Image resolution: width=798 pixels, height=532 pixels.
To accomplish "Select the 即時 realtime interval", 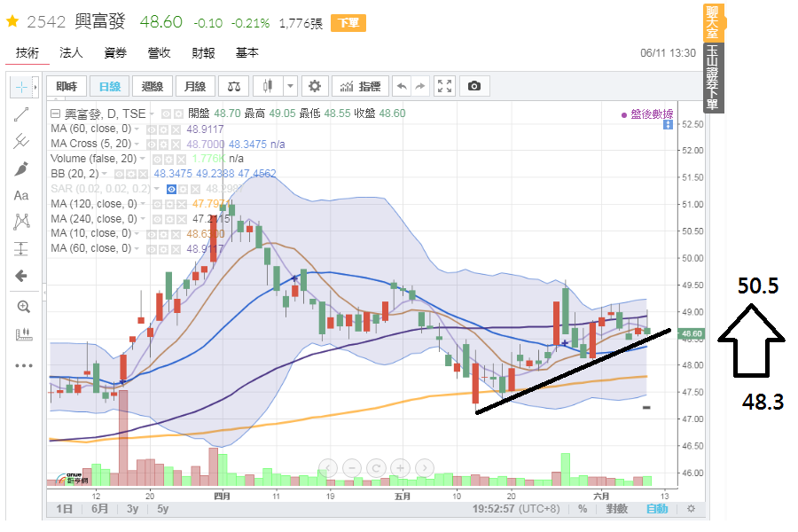I will pyautogui.click(x=66, y=87).
